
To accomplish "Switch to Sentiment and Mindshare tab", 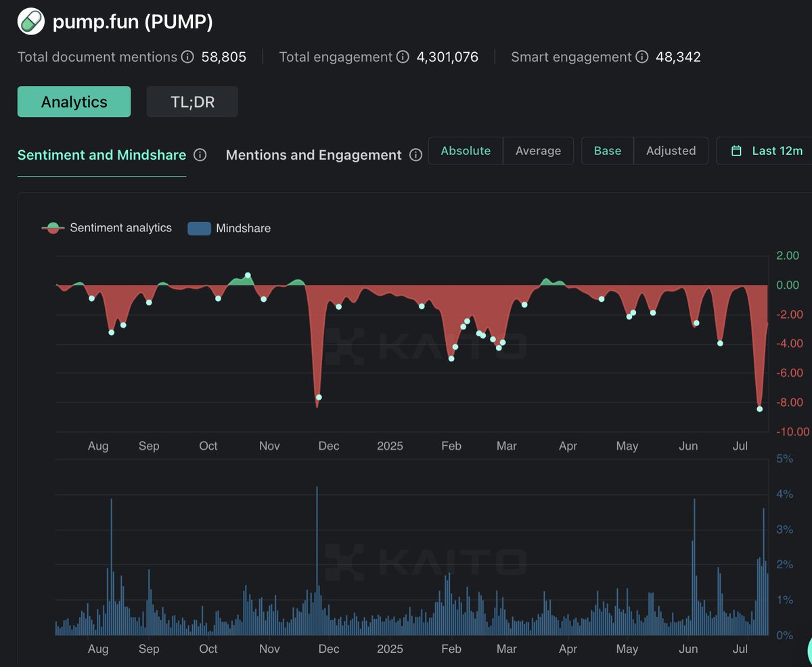I will (101, 155).
